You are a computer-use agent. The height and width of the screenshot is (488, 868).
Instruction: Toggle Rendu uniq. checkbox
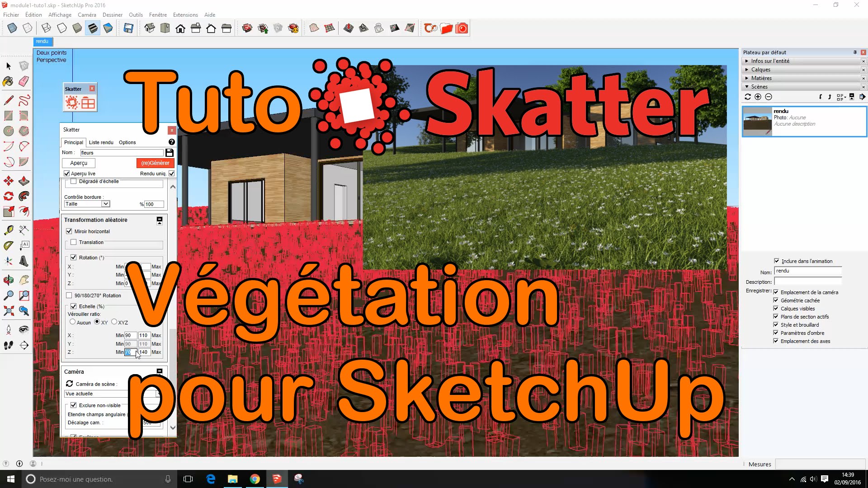point(172,174)
